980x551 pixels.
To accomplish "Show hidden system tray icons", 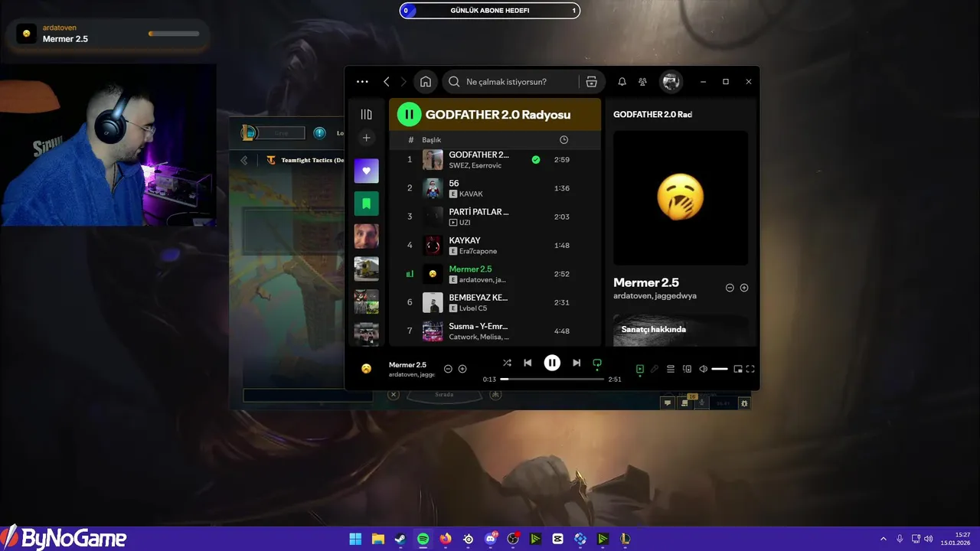I will (883, 539).
